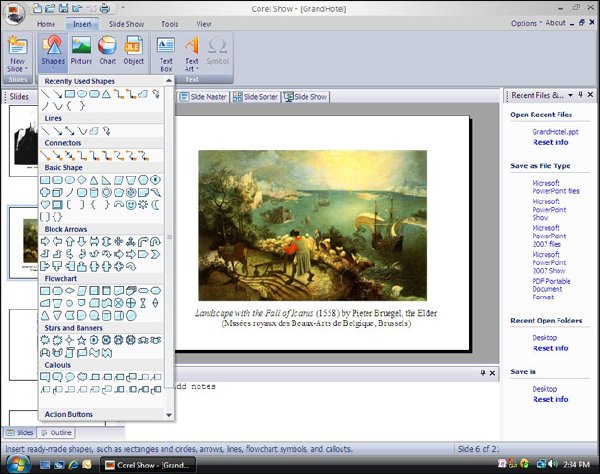Viewport: 600px width, 474px height.
Task: Choose Microsoft PowerPoint 2007 files type
Action: tap(549, 236)
